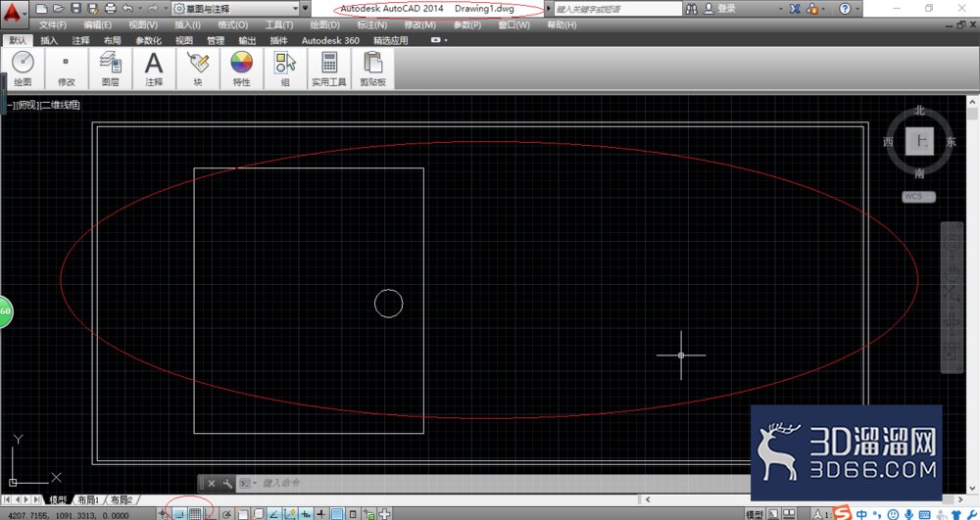Open the 特性 color wheel properties panel
Image resolution: width=980 pixels, height=520 pixels.
point(241,69)
